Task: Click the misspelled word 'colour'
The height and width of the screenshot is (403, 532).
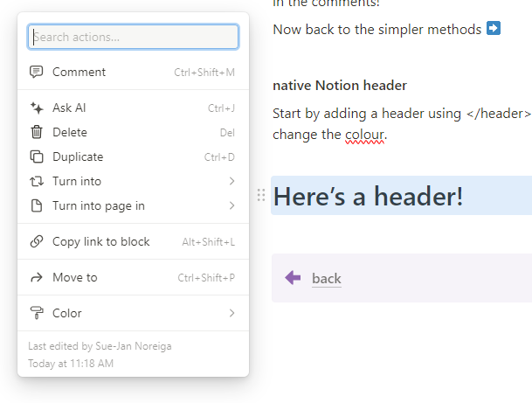Action: tap(364, 135)
